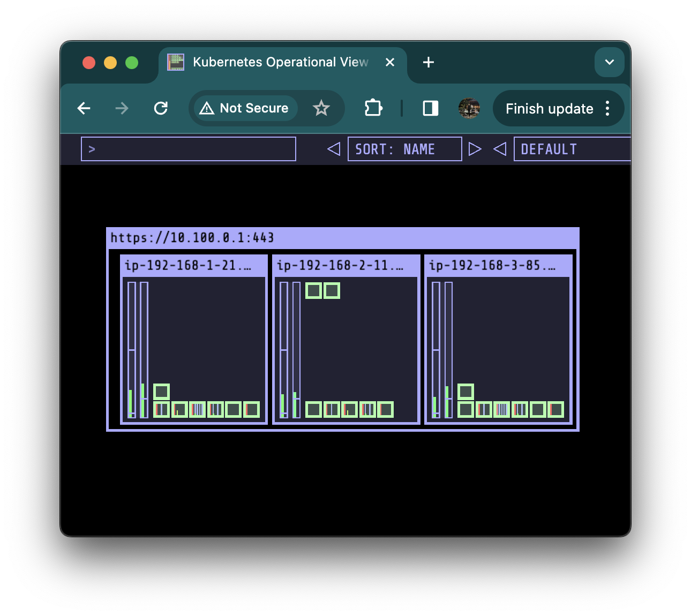Select the stacked upper pod in node ip-192-168-3-85
Image resolution: width=691 pixels, height=616 pixels.
(x=466, y=392)
